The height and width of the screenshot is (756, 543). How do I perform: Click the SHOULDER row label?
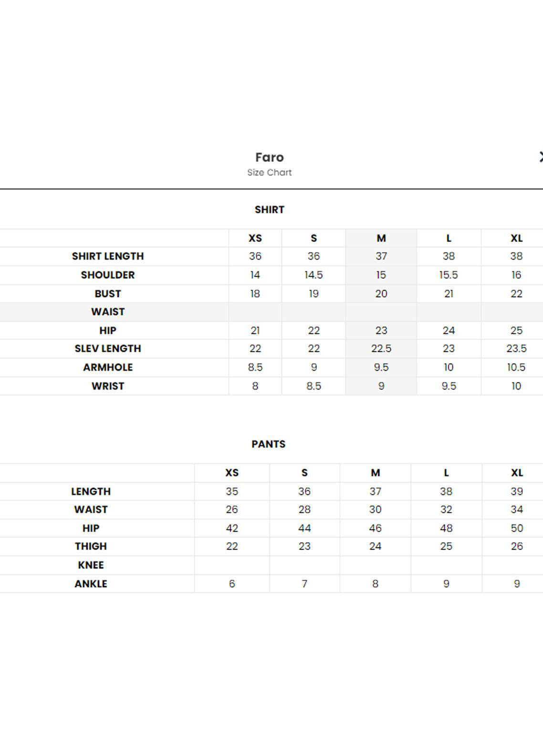coord(108,275)
